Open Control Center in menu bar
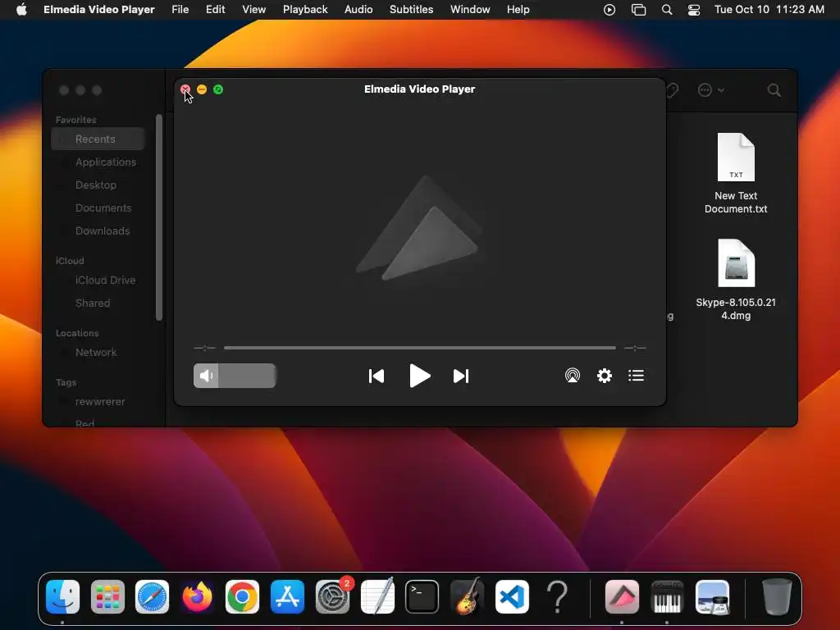The width and height of the screenshot is (840, 630). click(694, 10)
